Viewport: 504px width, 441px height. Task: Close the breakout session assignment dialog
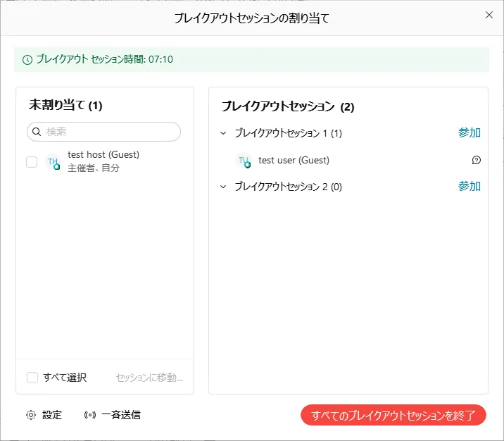[x=489, y=14]
